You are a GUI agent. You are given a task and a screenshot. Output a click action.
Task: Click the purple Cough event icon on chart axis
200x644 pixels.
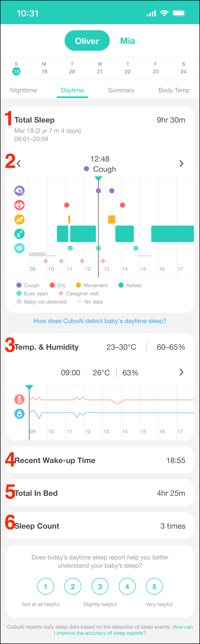point(19,191)
